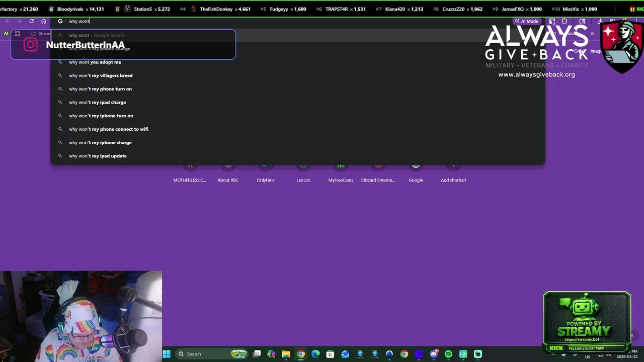Open the About RBC shortcut

[x=228, y=173]
